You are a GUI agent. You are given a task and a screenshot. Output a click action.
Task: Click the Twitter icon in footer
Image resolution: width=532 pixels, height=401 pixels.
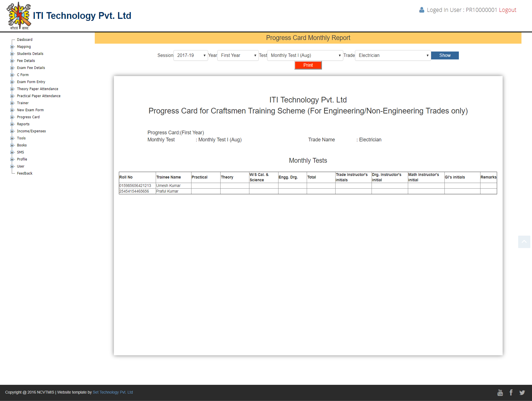pos(522,392)
